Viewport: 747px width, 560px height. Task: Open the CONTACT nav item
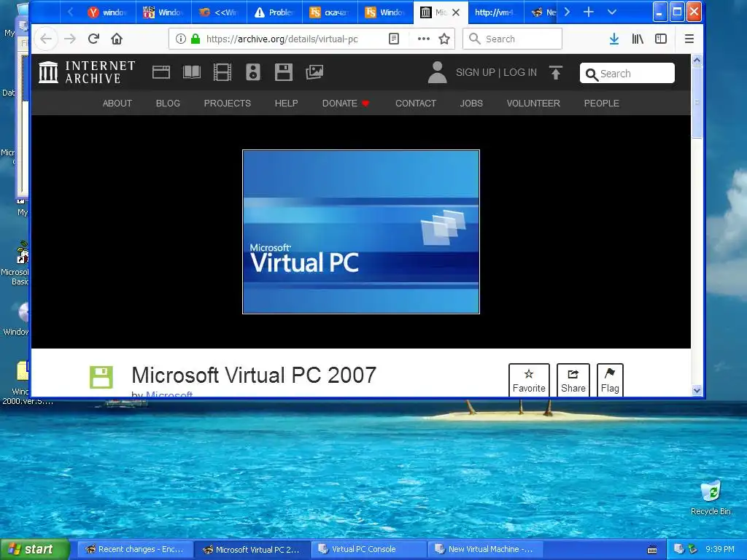tap(415, 104)
